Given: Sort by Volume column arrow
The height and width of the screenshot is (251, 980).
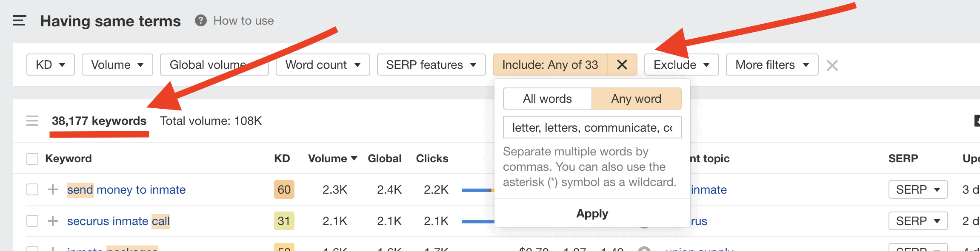Looking at the screenshot, I should (x=354, y=158).
